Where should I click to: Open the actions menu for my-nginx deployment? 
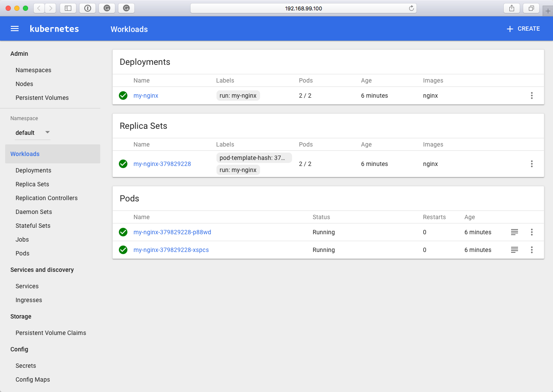532,96
